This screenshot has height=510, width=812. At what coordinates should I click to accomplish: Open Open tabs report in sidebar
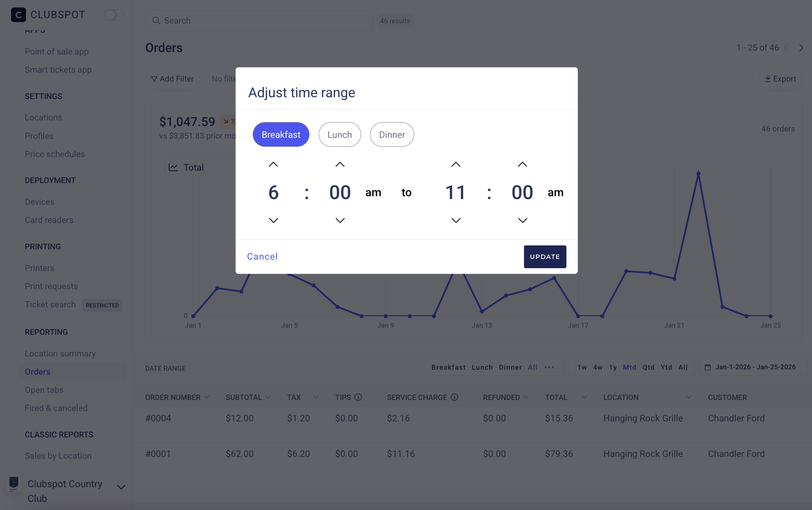(44, 390)
